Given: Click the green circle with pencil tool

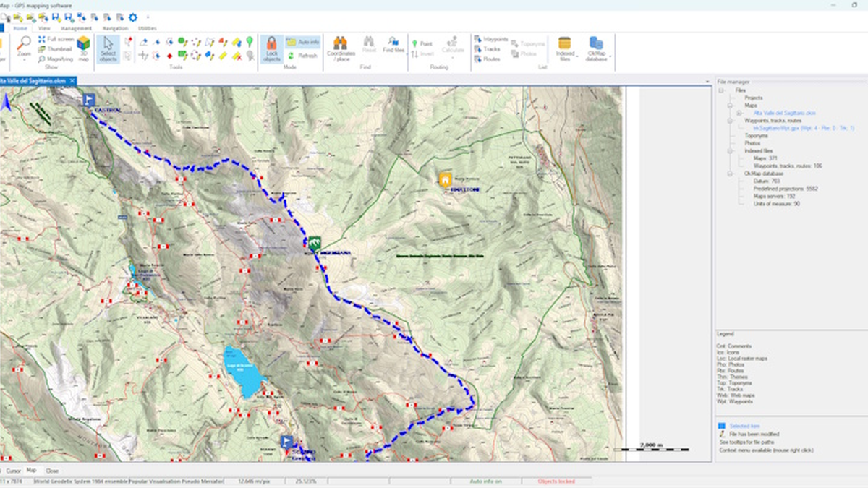Looking at the screenshot, I should coord(182,41).
